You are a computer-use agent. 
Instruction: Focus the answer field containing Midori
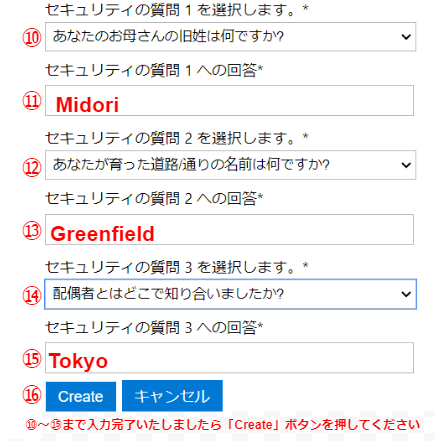click(229, 100)
